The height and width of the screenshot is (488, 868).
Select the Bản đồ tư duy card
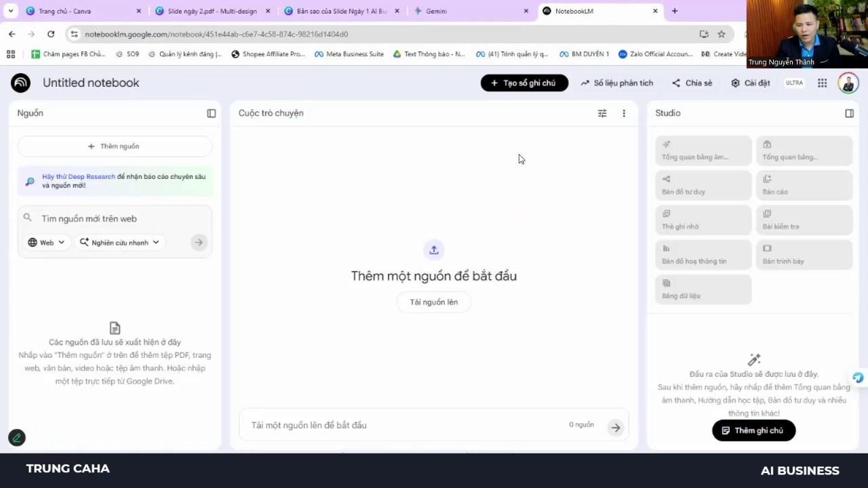[x=703, y=185]
